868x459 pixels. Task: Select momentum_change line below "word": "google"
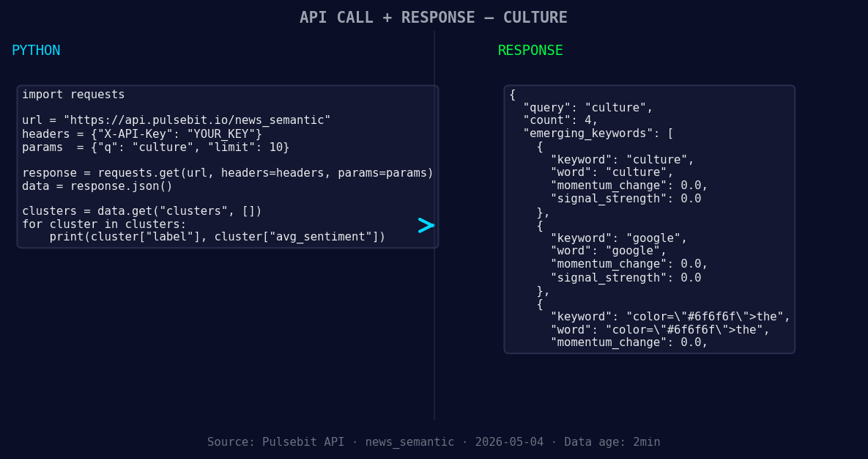point(629,265)
